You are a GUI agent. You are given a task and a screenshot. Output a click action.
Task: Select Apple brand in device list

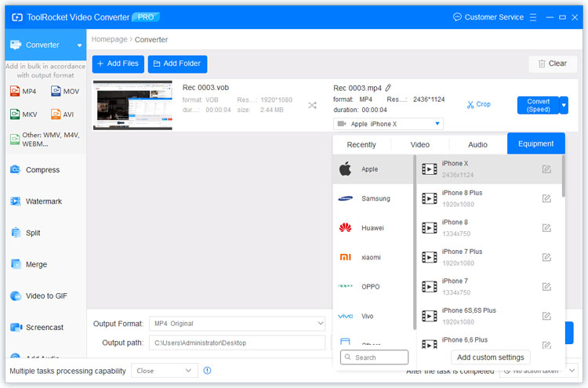pyautogui.click(x=372, y=169)
